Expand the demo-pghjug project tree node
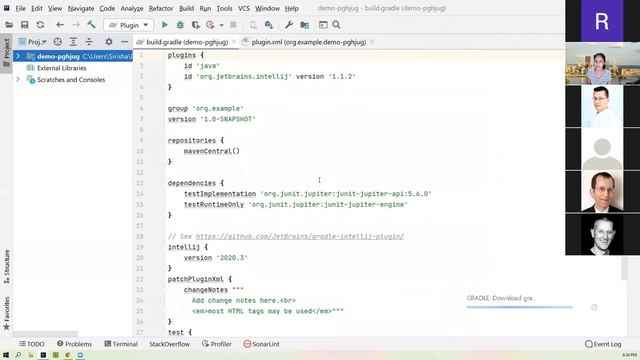The image size is (640, 360). point(18,56)
